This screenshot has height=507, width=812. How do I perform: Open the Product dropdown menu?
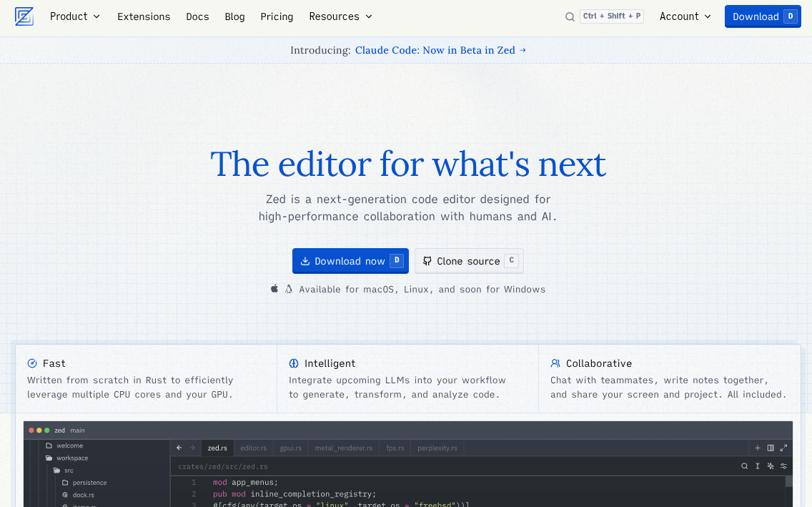[75, 16]
